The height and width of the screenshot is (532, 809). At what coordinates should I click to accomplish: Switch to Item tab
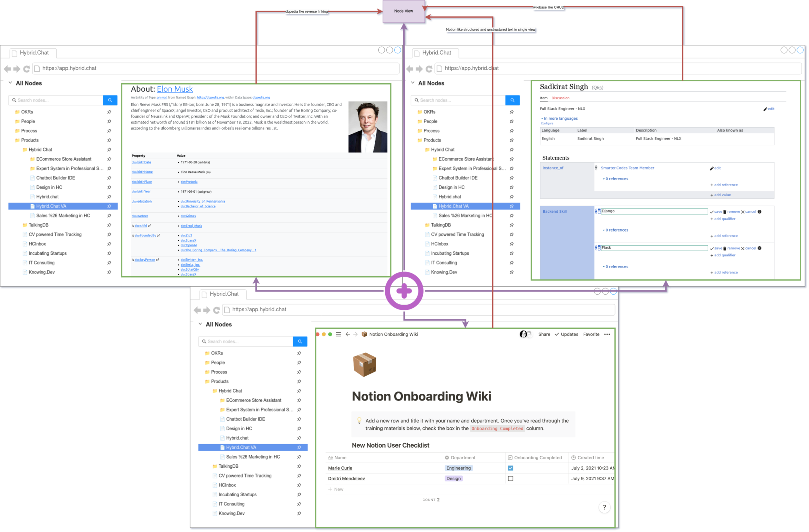click(x=544, y=98)
